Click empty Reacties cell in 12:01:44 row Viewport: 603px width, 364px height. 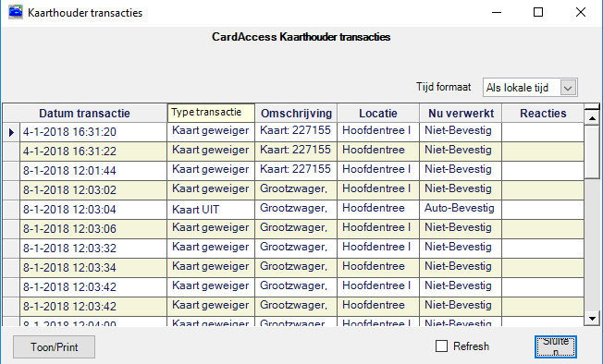pyautogui.click(x=543, y=171)
